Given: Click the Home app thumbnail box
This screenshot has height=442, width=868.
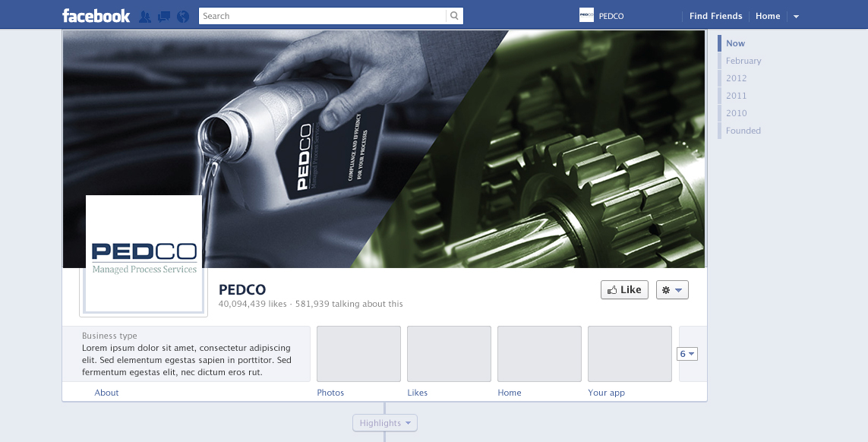Looking at the screenshot, I should [x=539, y=354].
